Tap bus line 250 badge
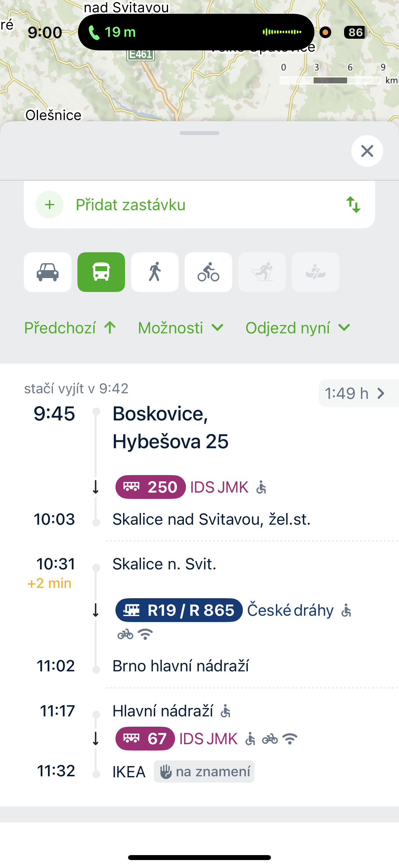This screenshot has height=868, width=399. point(150,487)
